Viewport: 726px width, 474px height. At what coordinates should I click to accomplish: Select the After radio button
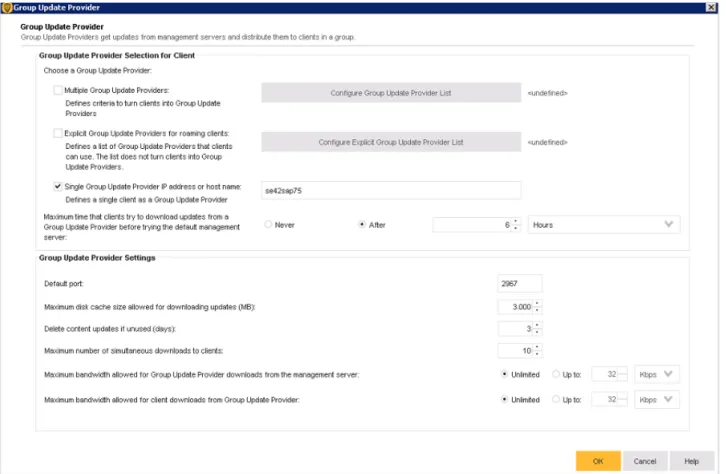362,225
